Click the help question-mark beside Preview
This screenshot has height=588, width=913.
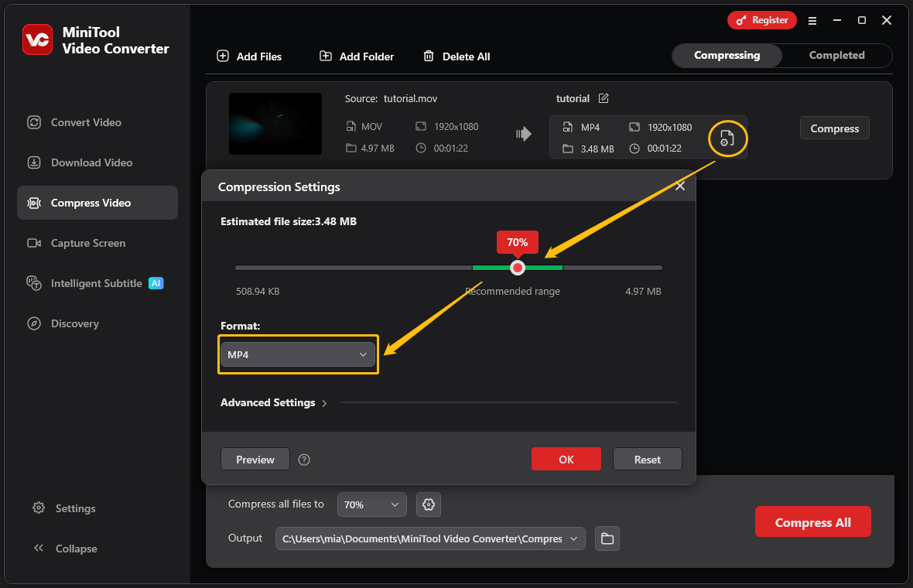(x=303, y=459)
